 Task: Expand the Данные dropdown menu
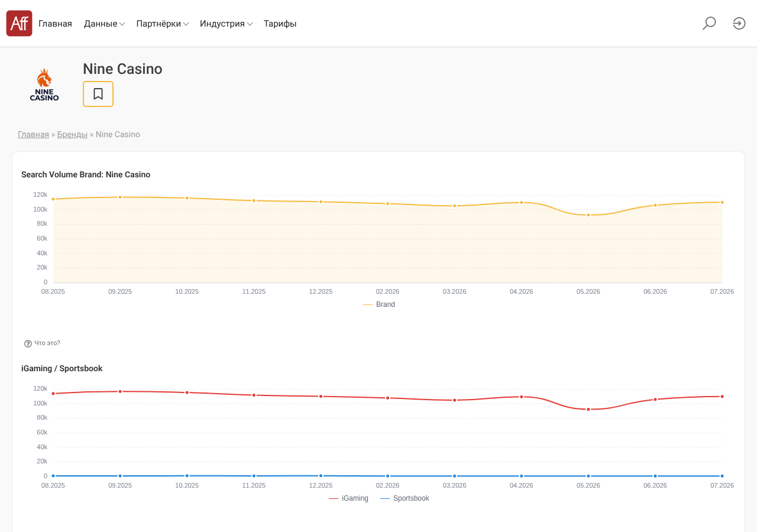click(104, 24)
